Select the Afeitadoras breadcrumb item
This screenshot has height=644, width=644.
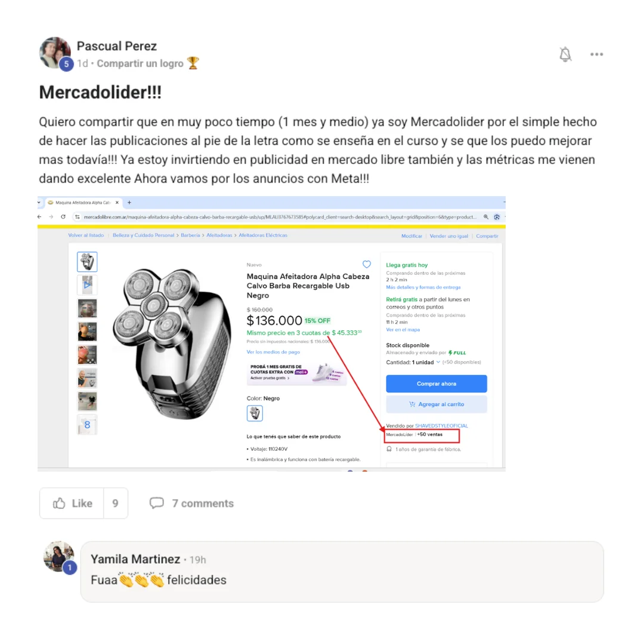(x=219, y=236)
